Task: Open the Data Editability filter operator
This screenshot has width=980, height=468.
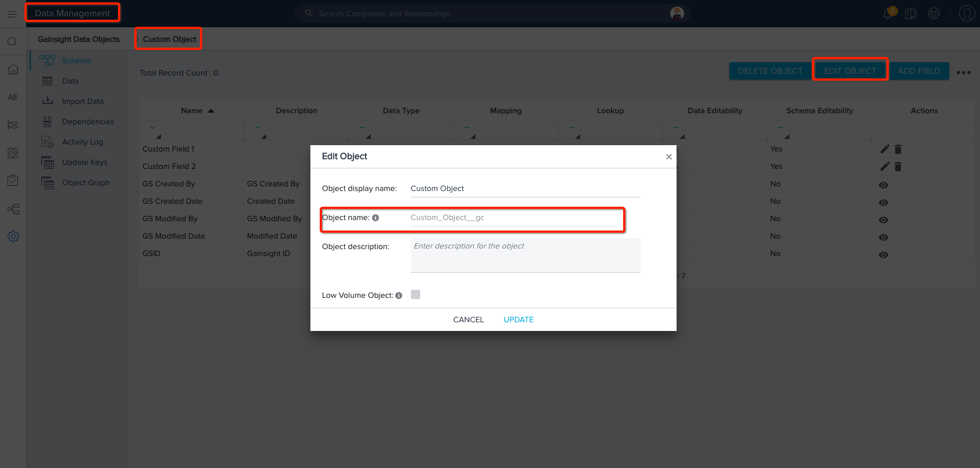Action: [676, 128]
